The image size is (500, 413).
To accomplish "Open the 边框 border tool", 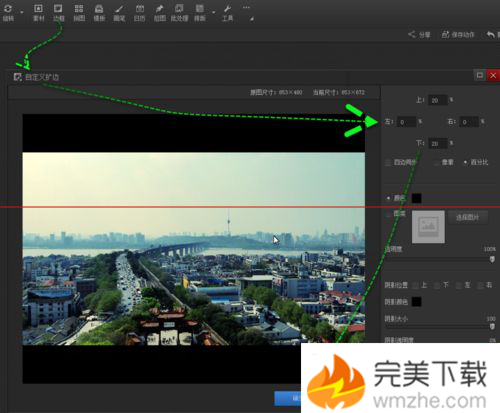I will coord(58,13).
